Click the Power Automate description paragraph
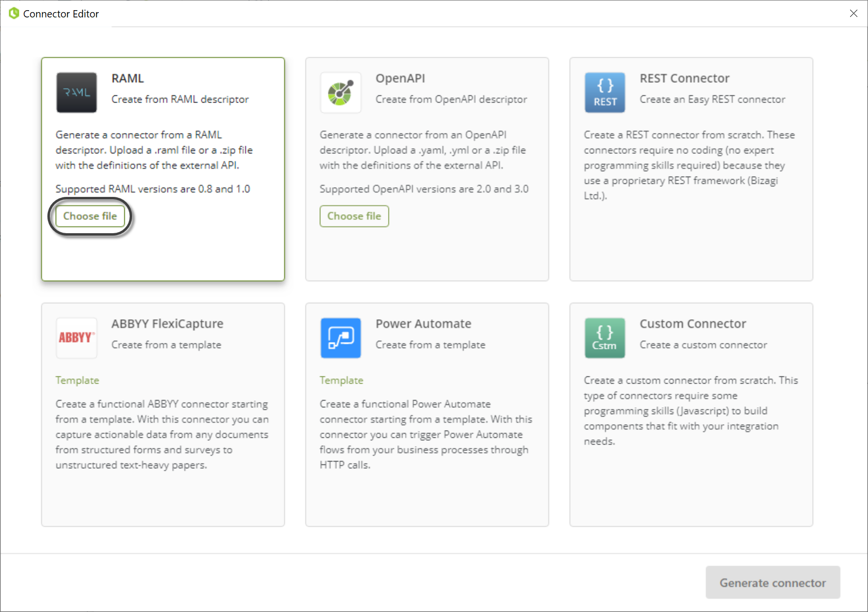868x612 pixels. (426, 434)
